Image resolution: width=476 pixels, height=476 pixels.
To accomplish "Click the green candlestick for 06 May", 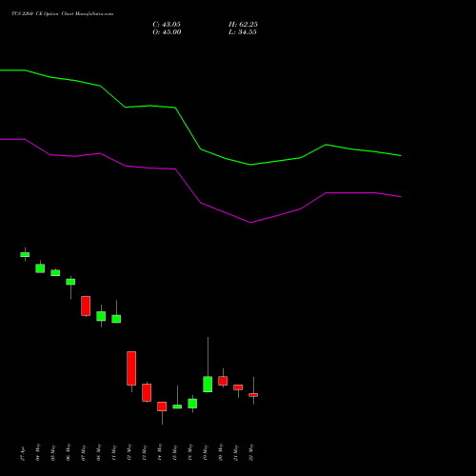I will point(70,282).
